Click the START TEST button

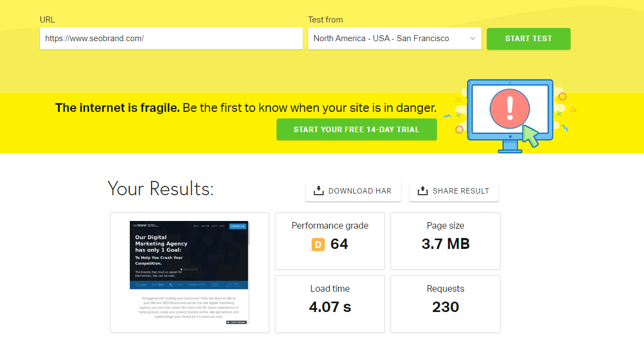click(x=528, y=38)
